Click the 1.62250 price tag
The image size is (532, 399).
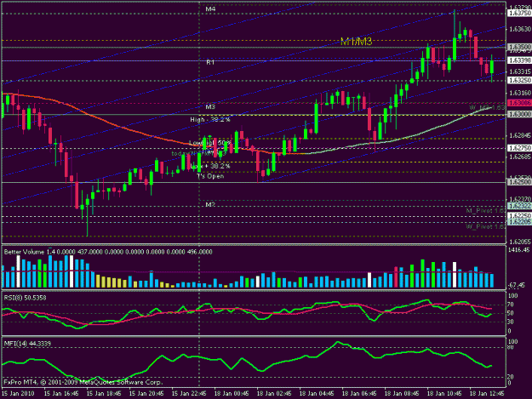pyautogui.click(x=519, y=216)
